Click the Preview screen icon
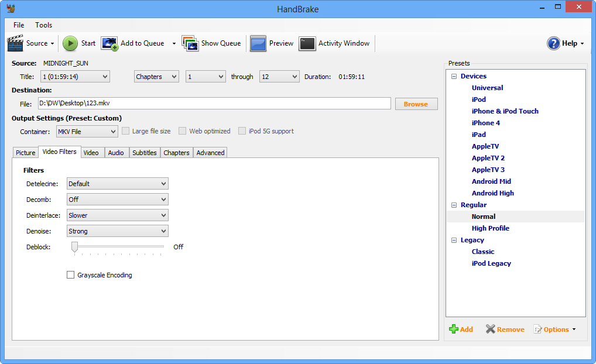The height and width of the screenshot is (364, 596). click(x=258, y=43)
